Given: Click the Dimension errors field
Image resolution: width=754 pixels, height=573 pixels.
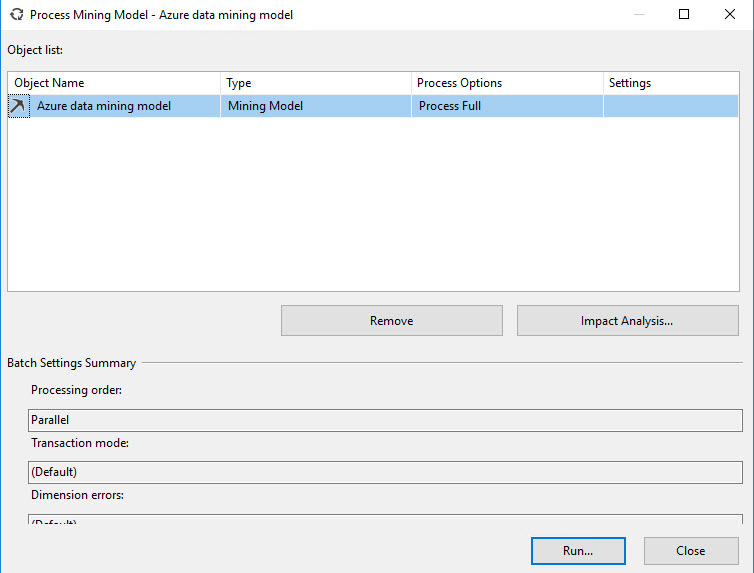Looking at the screenshot, I should click(x=385, y=519).
